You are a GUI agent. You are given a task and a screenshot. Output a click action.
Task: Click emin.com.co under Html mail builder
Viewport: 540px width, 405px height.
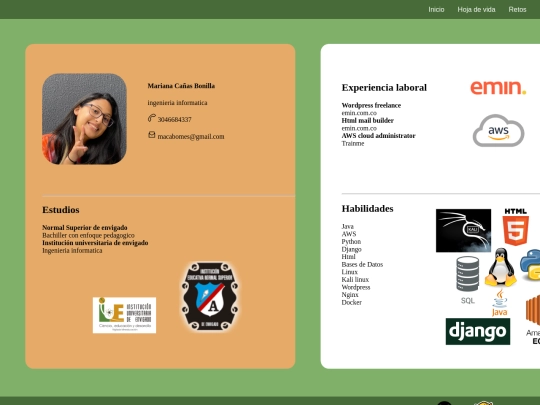pyautogui.click(x=359, y=128)
